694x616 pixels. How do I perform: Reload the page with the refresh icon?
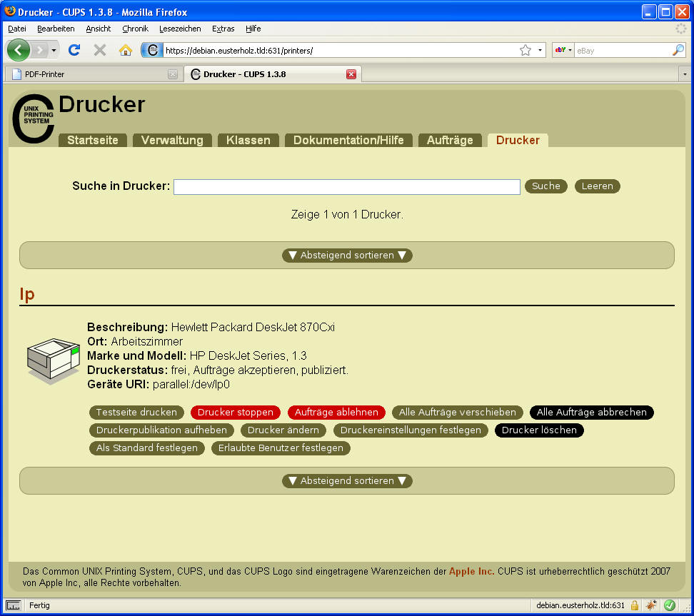[x=74, y=50]
